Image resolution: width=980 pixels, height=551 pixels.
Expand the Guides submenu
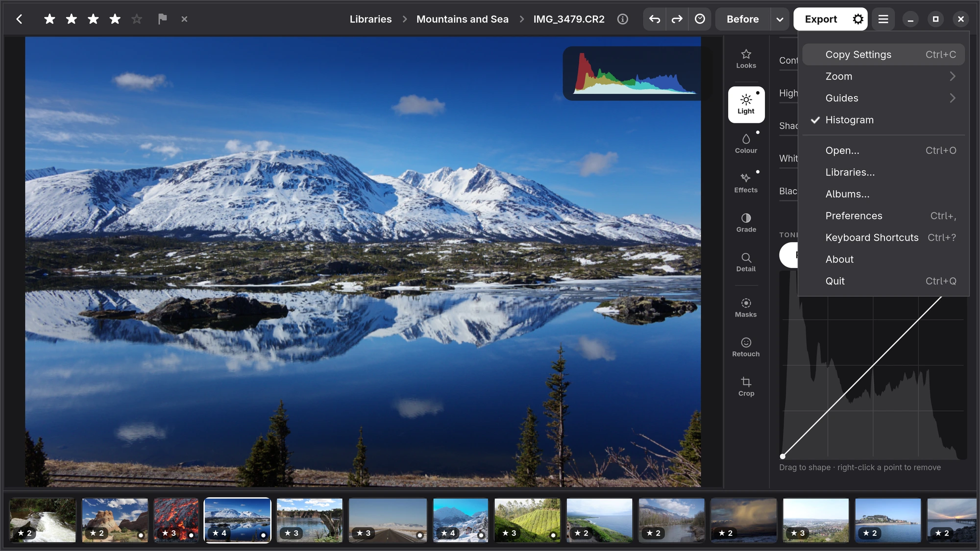[883, 98]
